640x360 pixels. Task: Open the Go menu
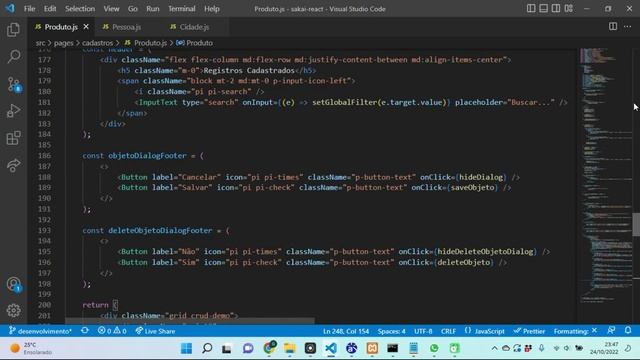pos(133,9)
